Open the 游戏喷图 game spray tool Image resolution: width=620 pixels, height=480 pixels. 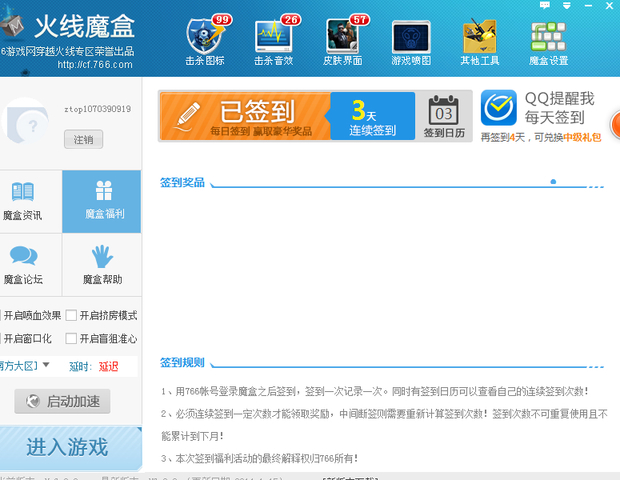coord(411,43)
